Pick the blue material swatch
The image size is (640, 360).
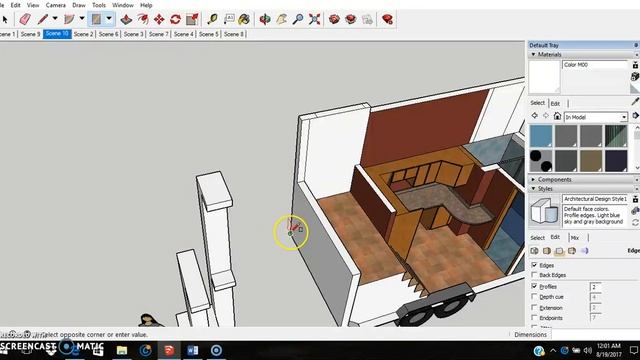pyautogui.click(x=541, y=136)
